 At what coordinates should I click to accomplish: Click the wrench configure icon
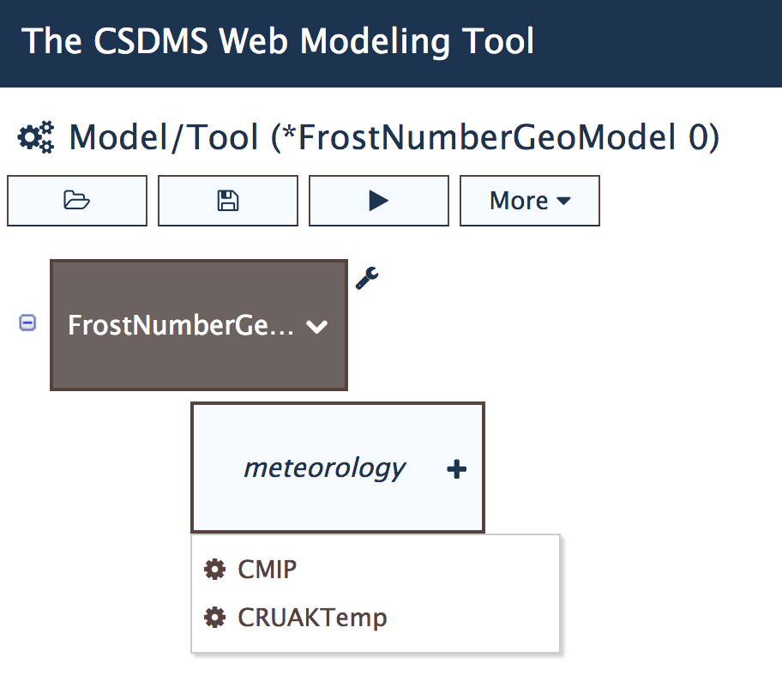367,278
